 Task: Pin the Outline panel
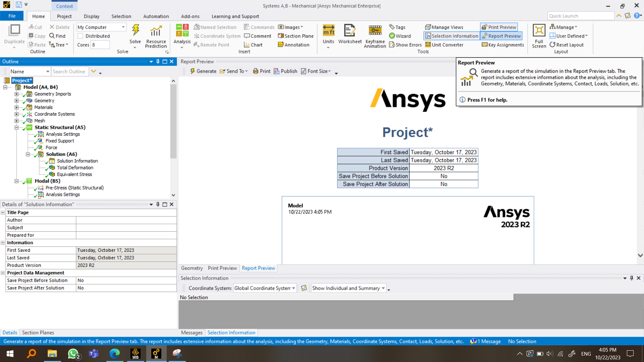click(158, 61)
